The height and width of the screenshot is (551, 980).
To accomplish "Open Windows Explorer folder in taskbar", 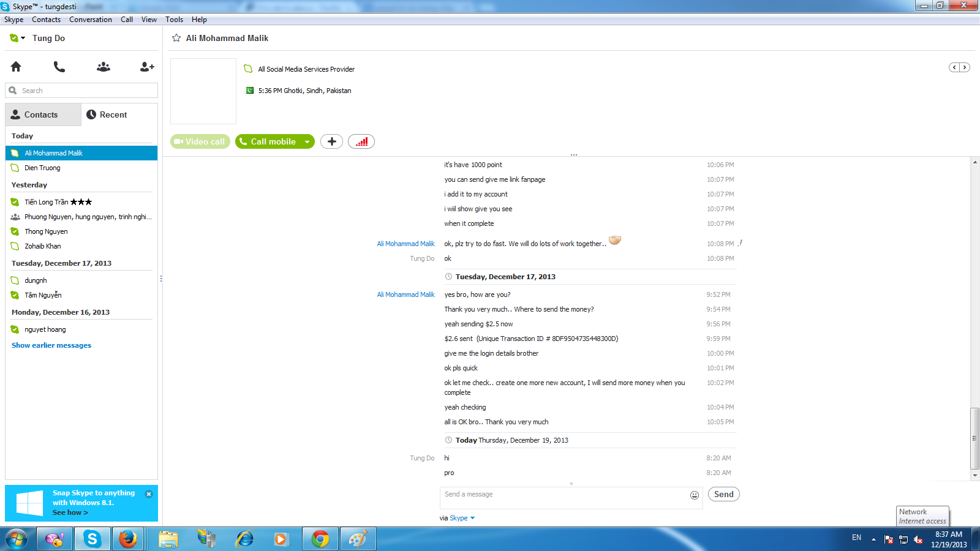I will (168, 539).
